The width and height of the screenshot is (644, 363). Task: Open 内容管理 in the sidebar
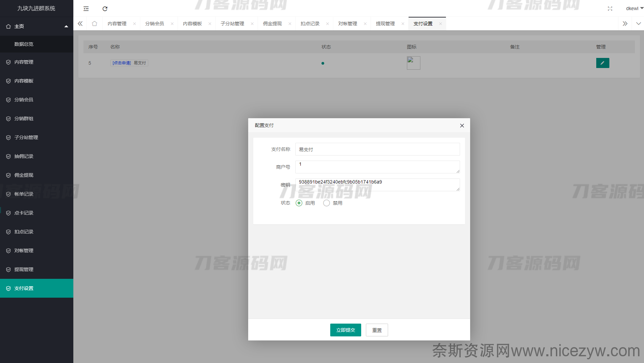[x=37, y=62]
